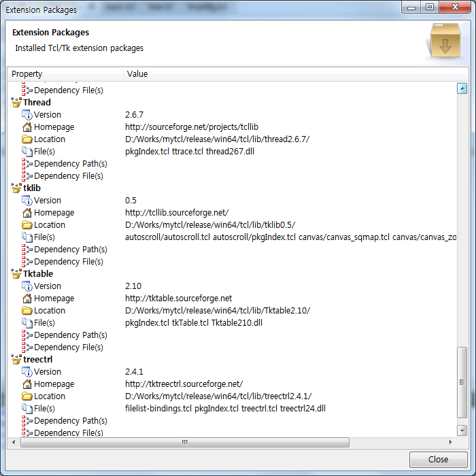Click the File(s) icon under Tktable
Viewport: 476px width, 476px height.
pos(27,322)
